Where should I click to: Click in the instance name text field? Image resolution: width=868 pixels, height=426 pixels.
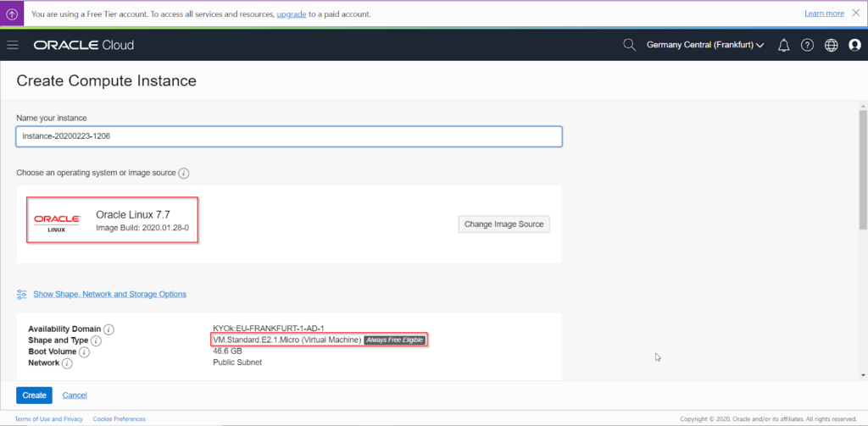click(x=288, y=136)
